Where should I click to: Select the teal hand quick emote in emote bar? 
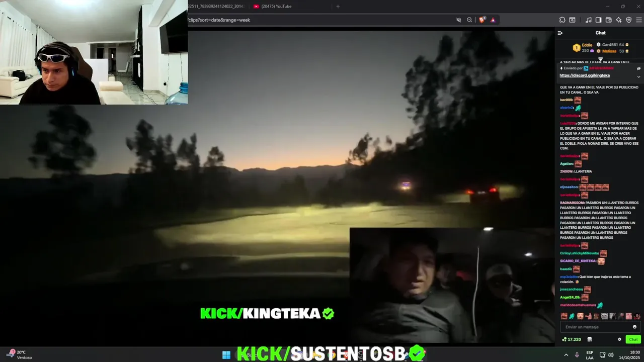(572, 316)
